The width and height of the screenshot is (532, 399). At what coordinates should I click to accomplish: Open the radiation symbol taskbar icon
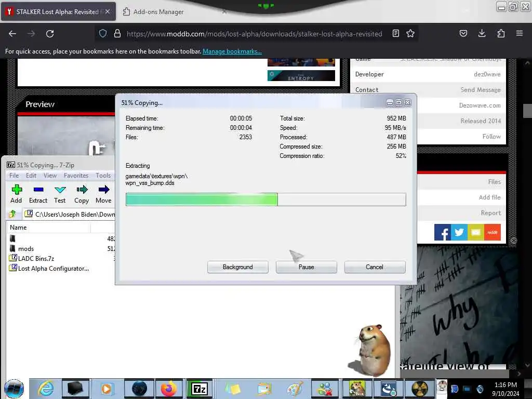(x=420, y=389)
